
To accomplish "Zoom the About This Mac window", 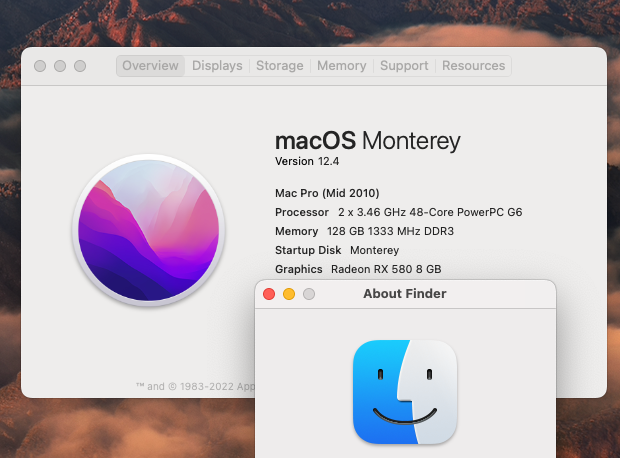I will (x=80, y=66).
